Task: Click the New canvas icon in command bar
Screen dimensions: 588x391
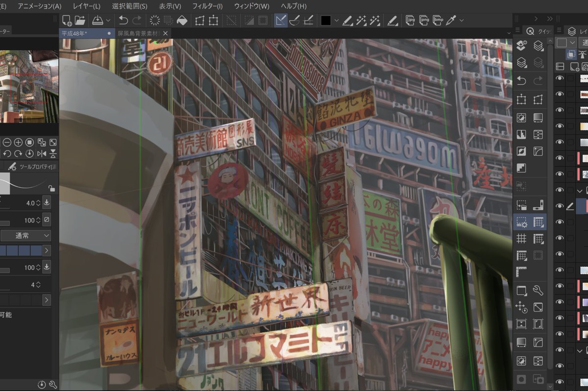Action: click(67, 21)
